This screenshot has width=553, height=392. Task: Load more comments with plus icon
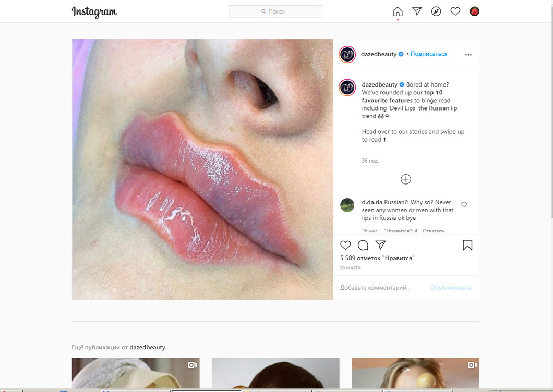406,179
